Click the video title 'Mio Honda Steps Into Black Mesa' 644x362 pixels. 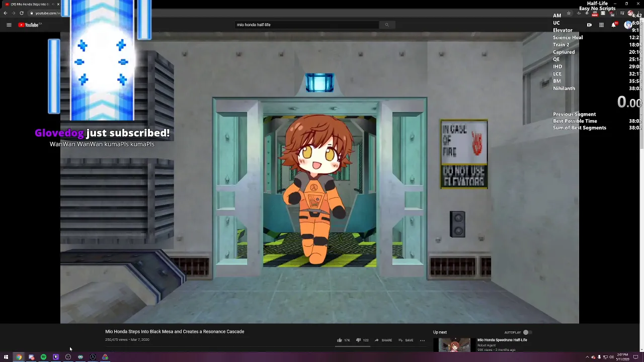pos(175,331)
